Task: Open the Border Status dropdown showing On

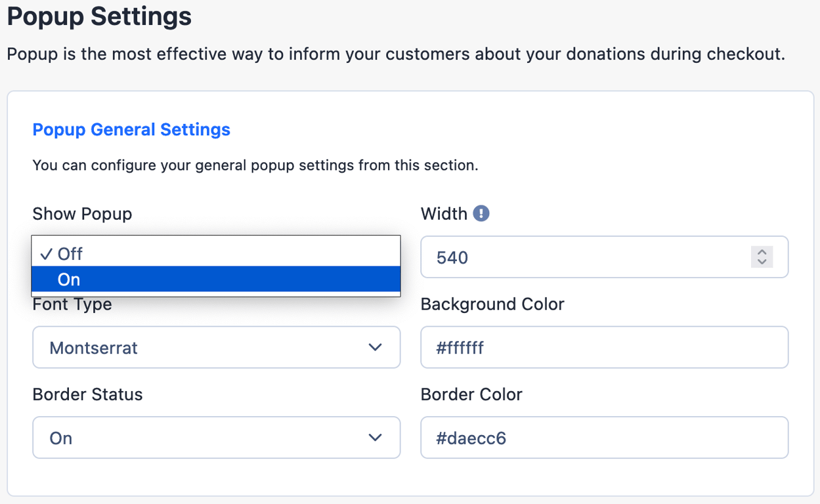Action: tap(216, 437)
